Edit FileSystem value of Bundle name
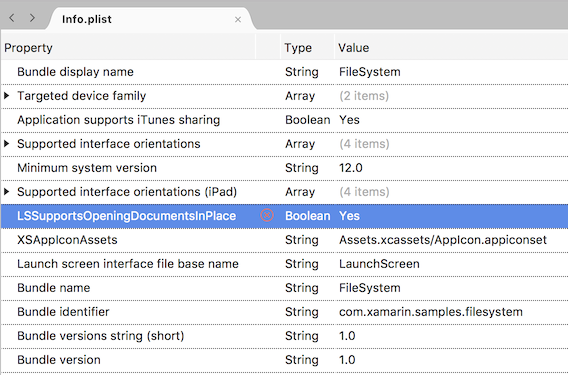The image size is (568, 375). tap(370, 288)
